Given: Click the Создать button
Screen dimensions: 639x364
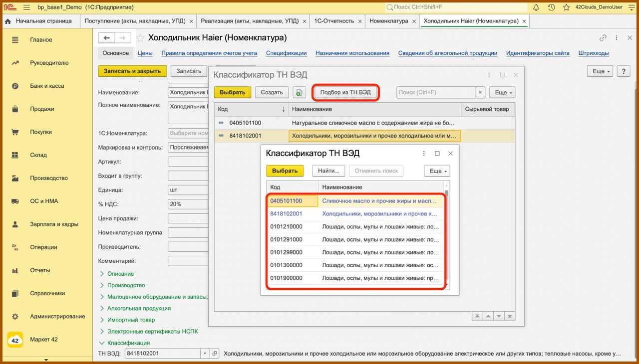Looking at the screenshot, I should [272, 92].
